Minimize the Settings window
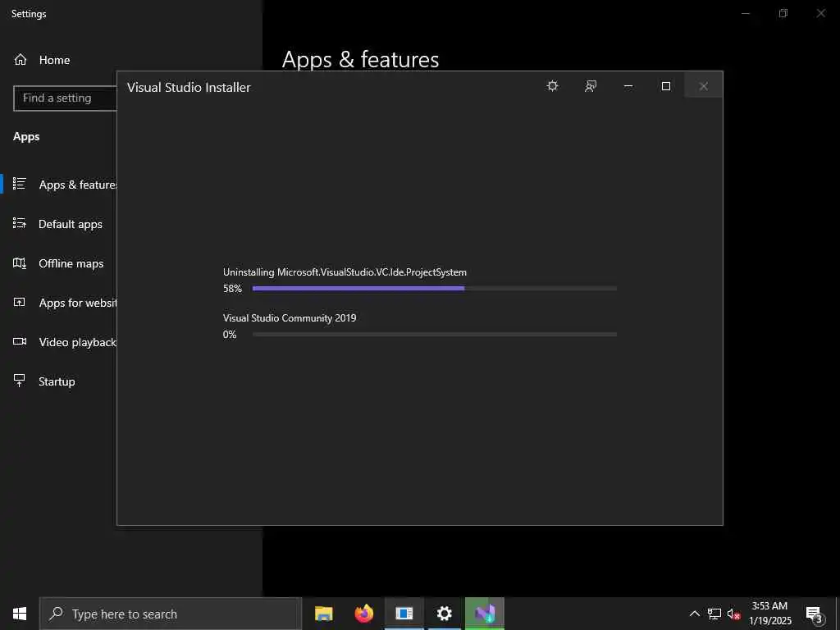This screenshot has width=840, height=630. 745,13
